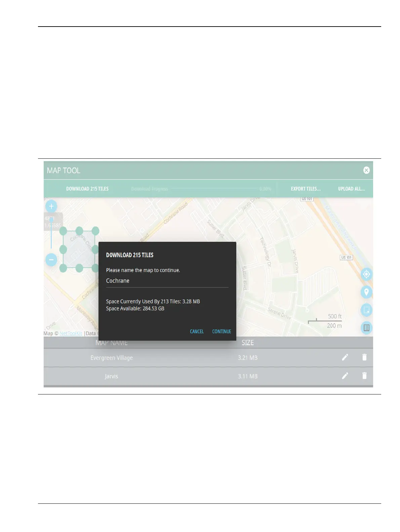Click top-right handle of selection box
Screen dimensions: 400x532
coord(95,231)
